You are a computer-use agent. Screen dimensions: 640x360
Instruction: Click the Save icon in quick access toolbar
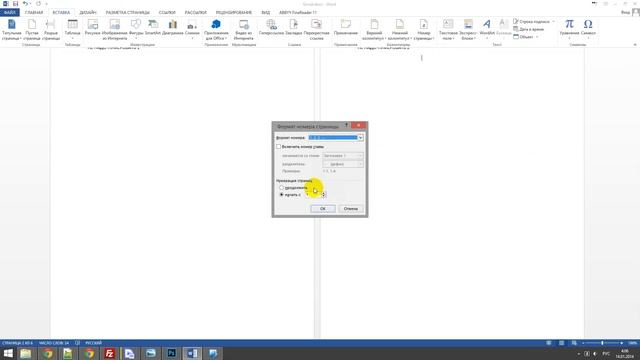16,4
